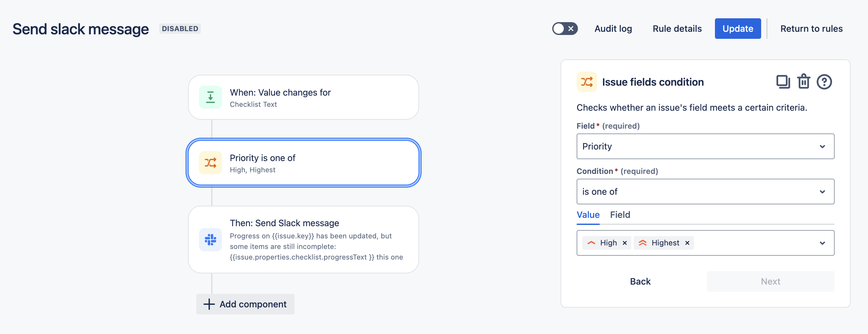Open help via the question mark icon

click(824, 82)
